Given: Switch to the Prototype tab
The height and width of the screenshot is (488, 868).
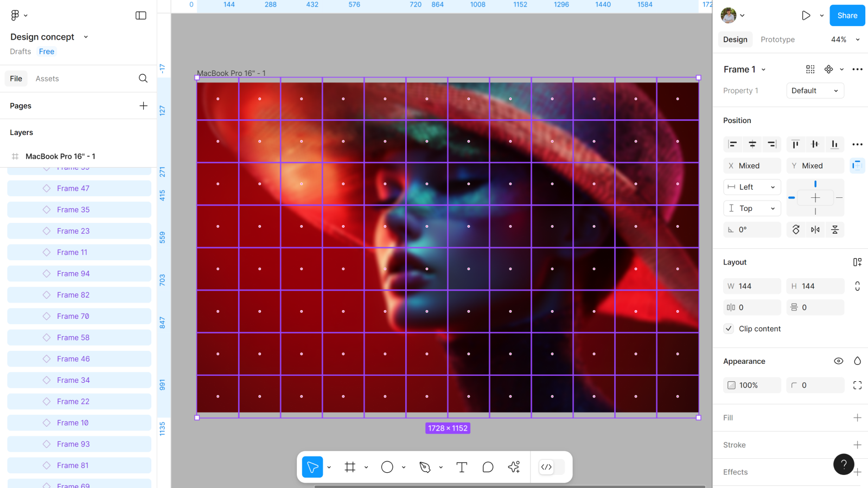Looking at the screenshot, I should 777,40.
